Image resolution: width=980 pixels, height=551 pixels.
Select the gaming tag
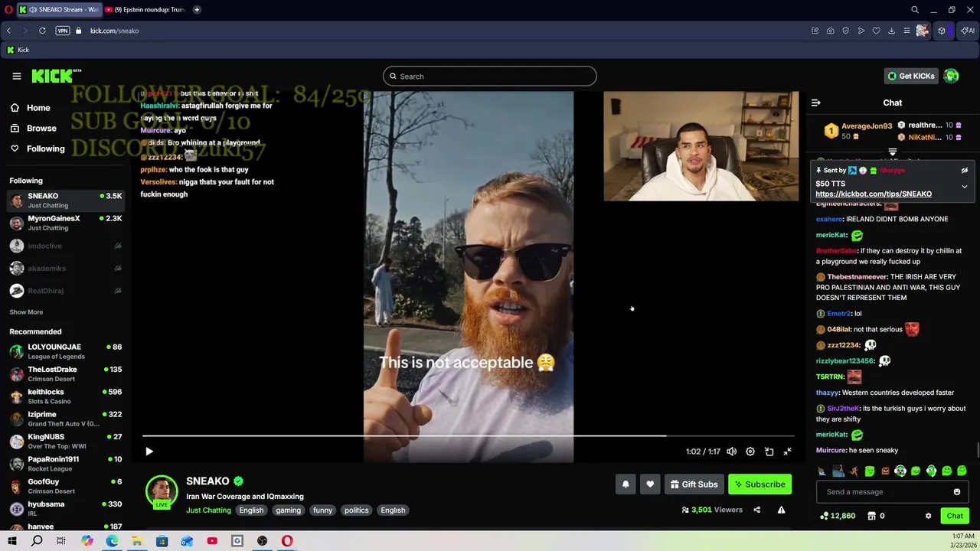(288, 510)
